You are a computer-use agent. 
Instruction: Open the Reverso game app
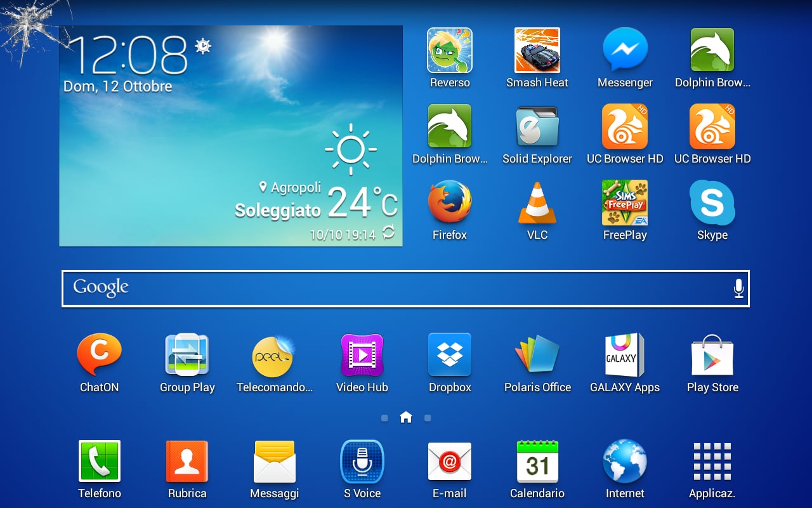(x=450, y=51)
